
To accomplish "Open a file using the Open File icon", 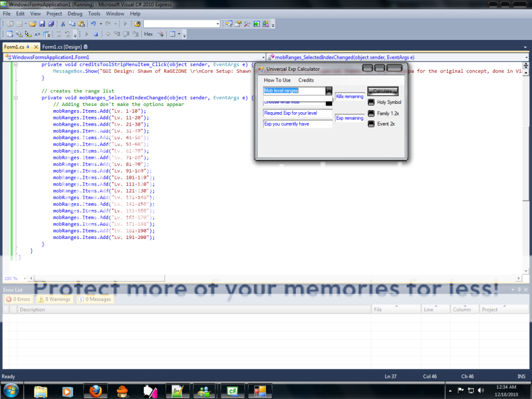I will [x=33, y=23].
